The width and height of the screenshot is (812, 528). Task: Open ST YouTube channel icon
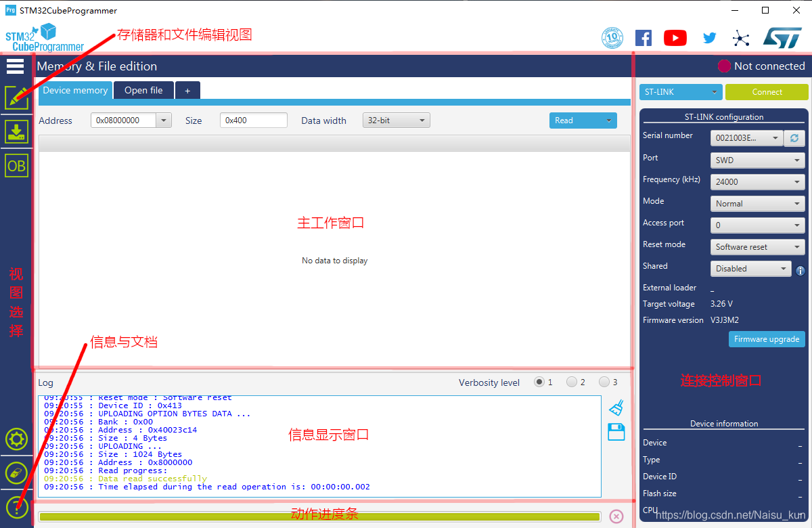click(x=675, y=38)
